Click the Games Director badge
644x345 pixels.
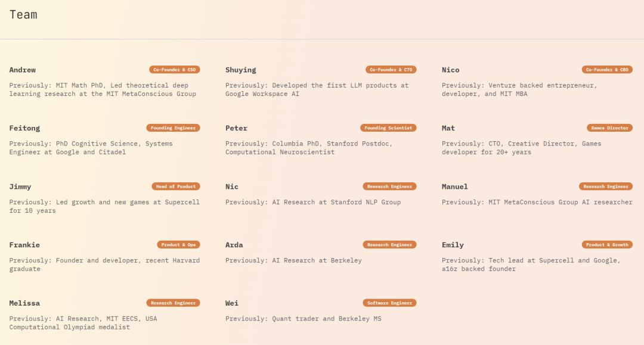[x=609, y=128]
